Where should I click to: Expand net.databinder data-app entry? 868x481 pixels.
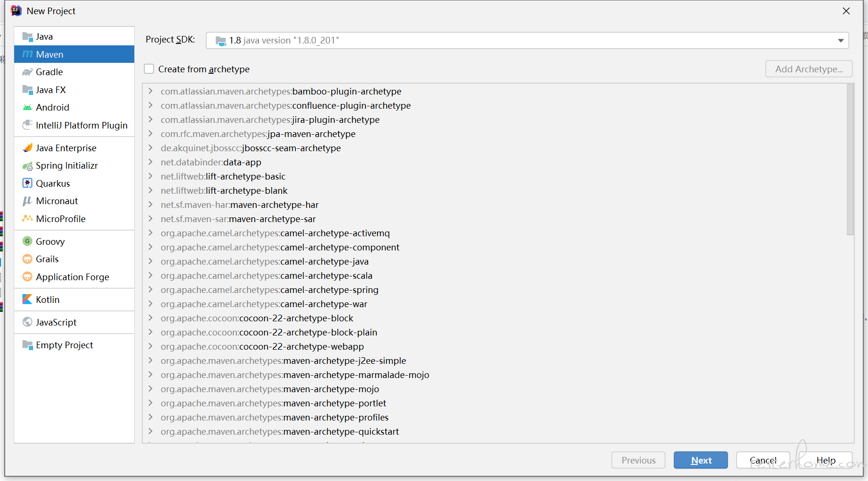pyautogui.click(x=150, y=162)
